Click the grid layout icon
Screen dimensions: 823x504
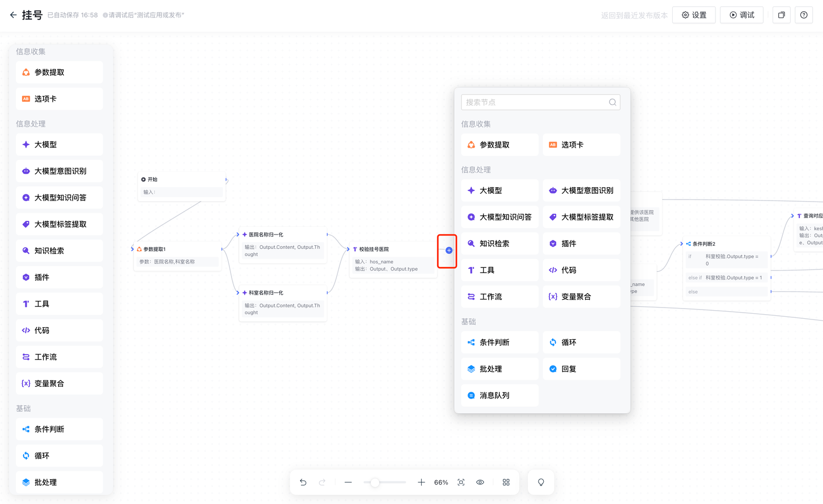(506, 482)
